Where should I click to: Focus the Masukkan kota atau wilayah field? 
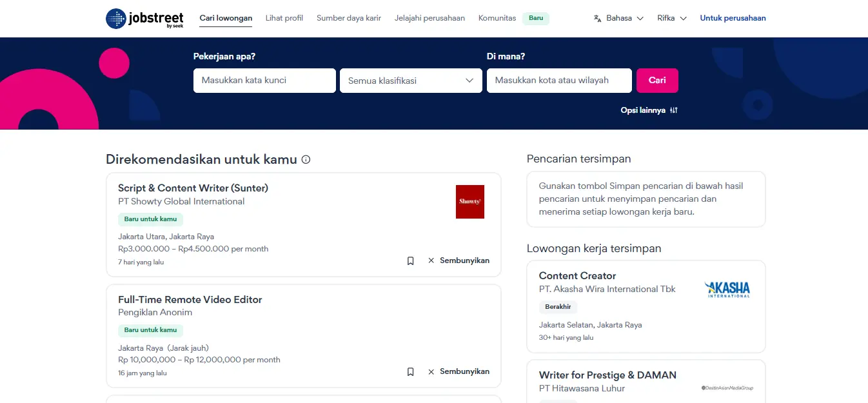[559, 81]
